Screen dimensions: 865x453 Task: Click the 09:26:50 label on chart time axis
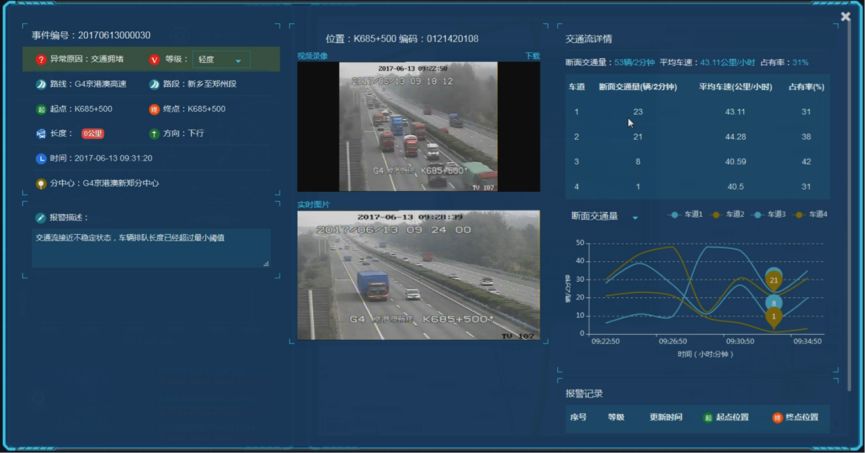673,342
